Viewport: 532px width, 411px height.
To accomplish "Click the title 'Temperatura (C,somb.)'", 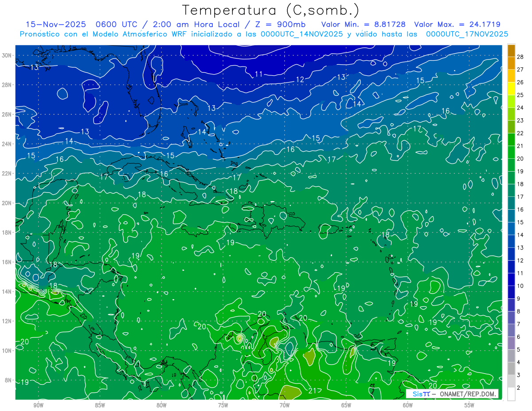I will 271,10.
